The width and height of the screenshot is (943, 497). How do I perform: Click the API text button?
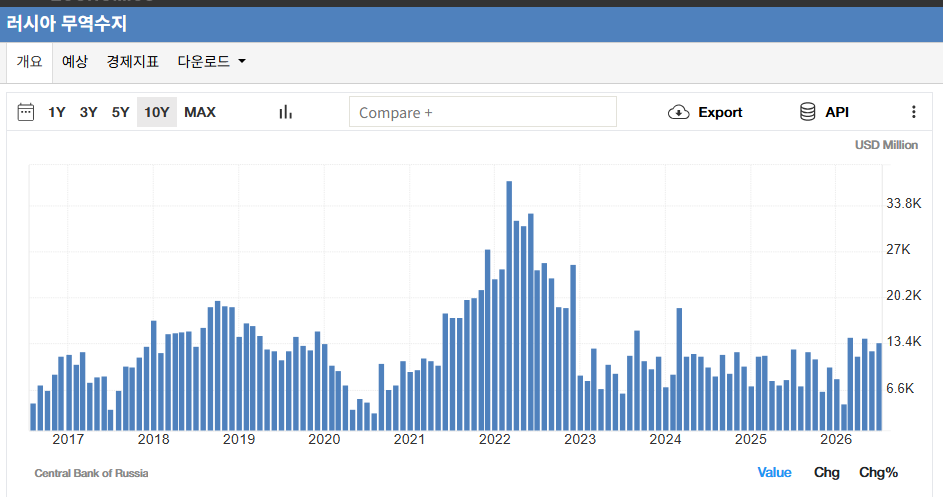click(837, 112)
